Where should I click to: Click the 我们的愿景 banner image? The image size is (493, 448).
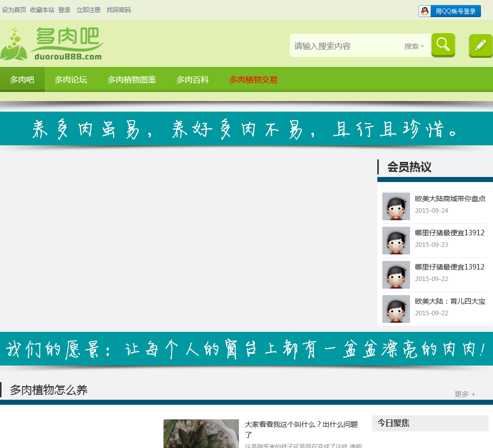(x=247, y=349)
